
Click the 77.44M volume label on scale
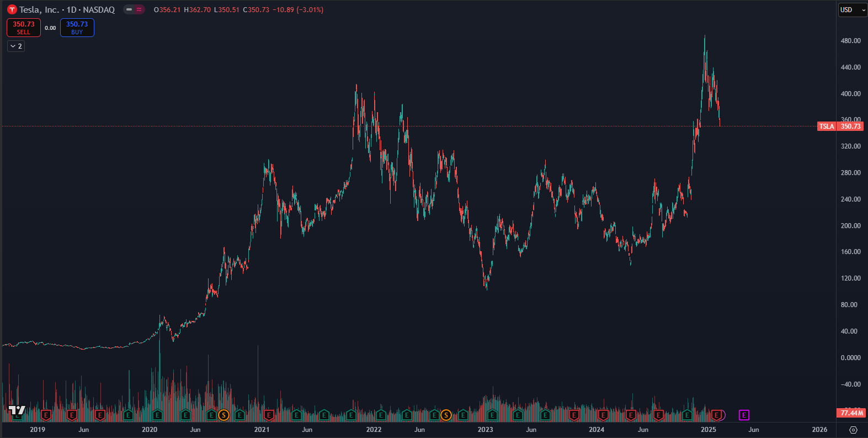click(851, 413)
